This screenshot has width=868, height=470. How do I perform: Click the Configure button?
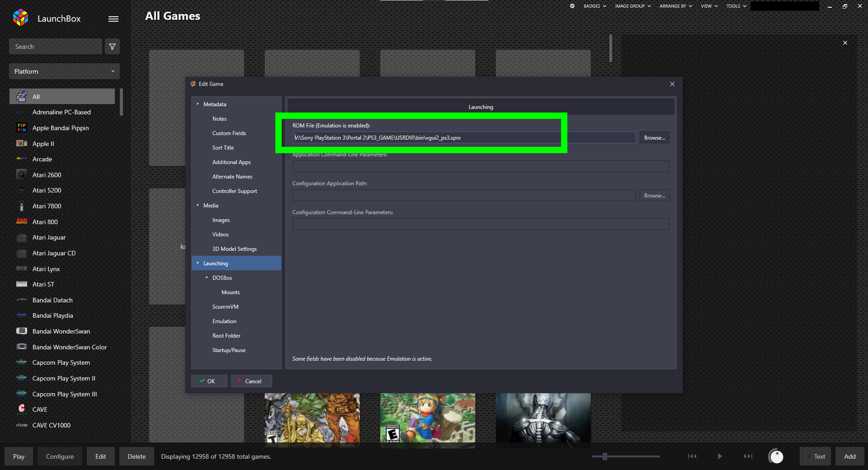coord(60,456)
